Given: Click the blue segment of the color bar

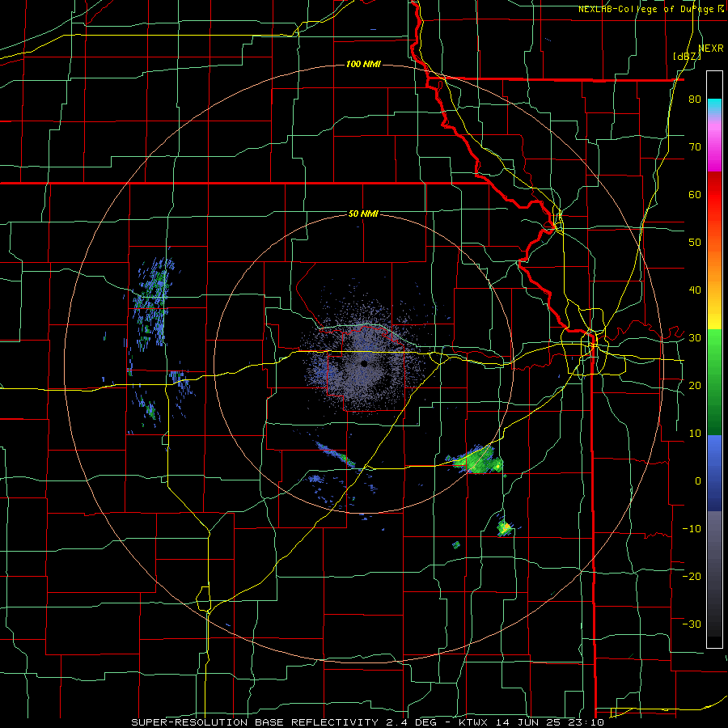Looking at the screenshot, I should tap(714, 472).
